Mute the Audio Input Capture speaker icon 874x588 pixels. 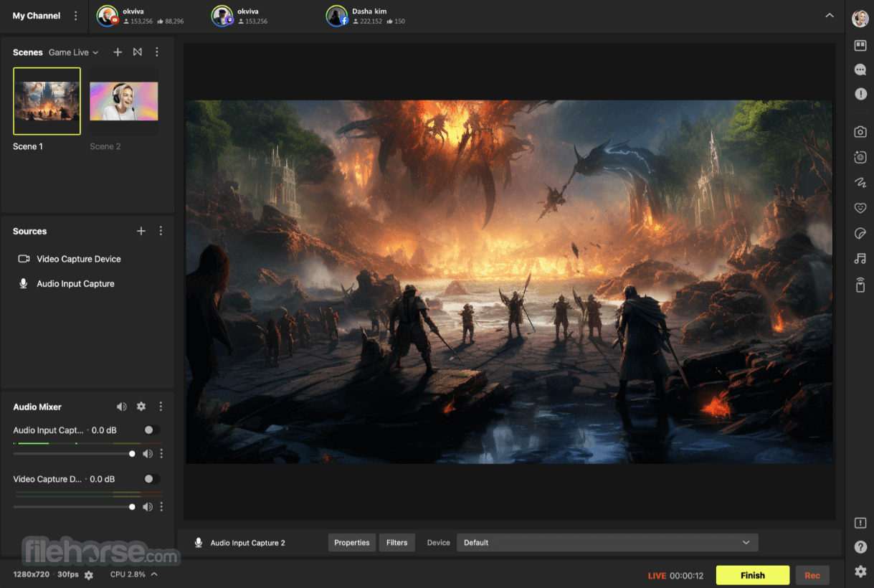point(148,454)
